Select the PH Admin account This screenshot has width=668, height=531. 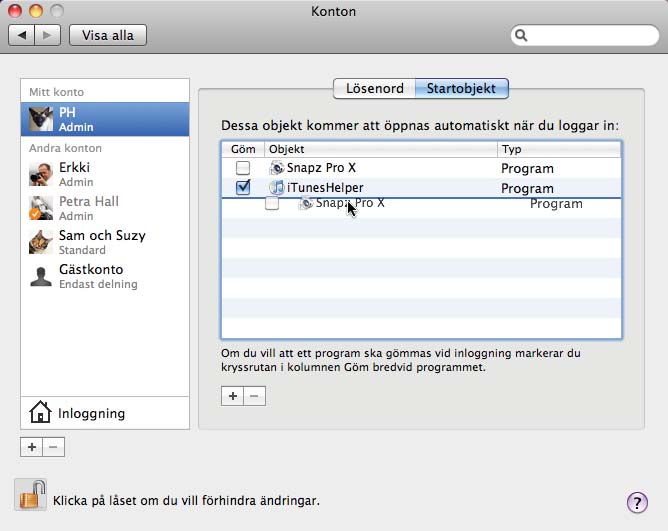coord(105,119)
